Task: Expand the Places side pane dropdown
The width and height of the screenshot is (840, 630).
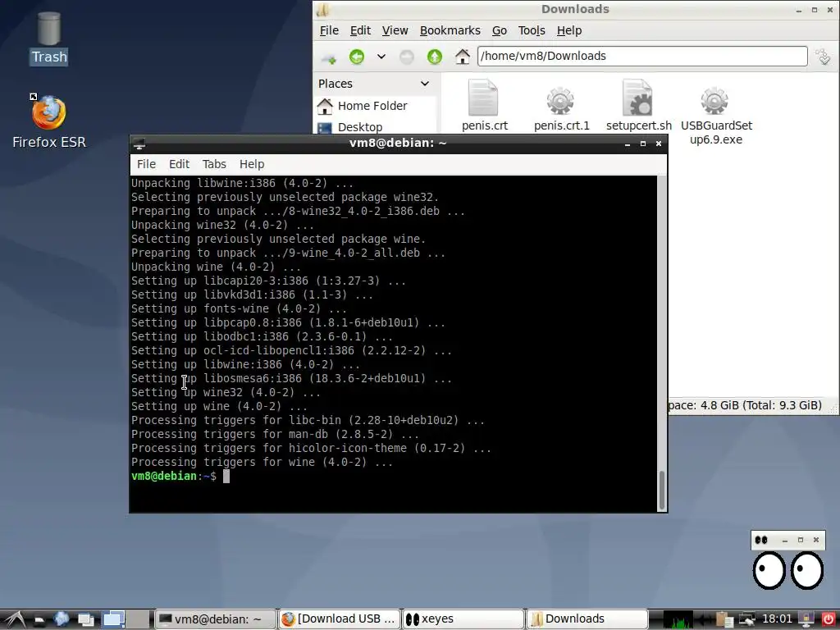Action: click(x=425, y=84)
